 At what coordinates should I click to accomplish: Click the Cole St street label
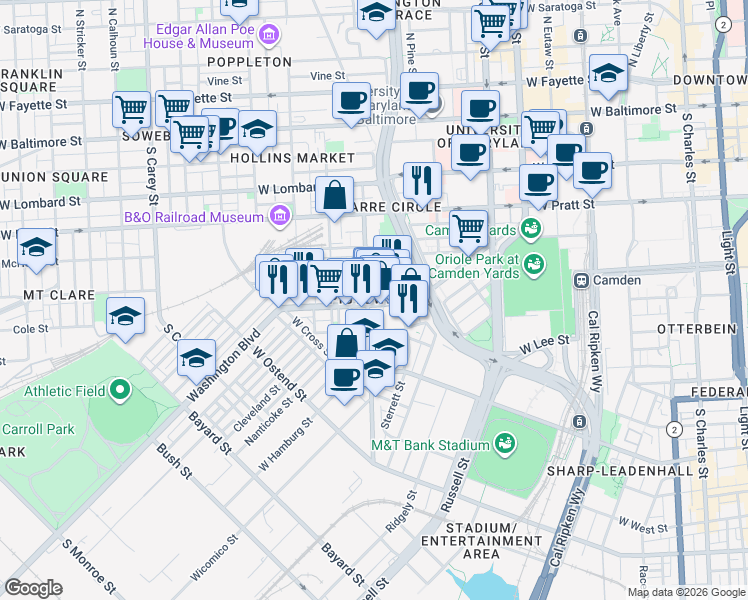click(x=31, y=329)
